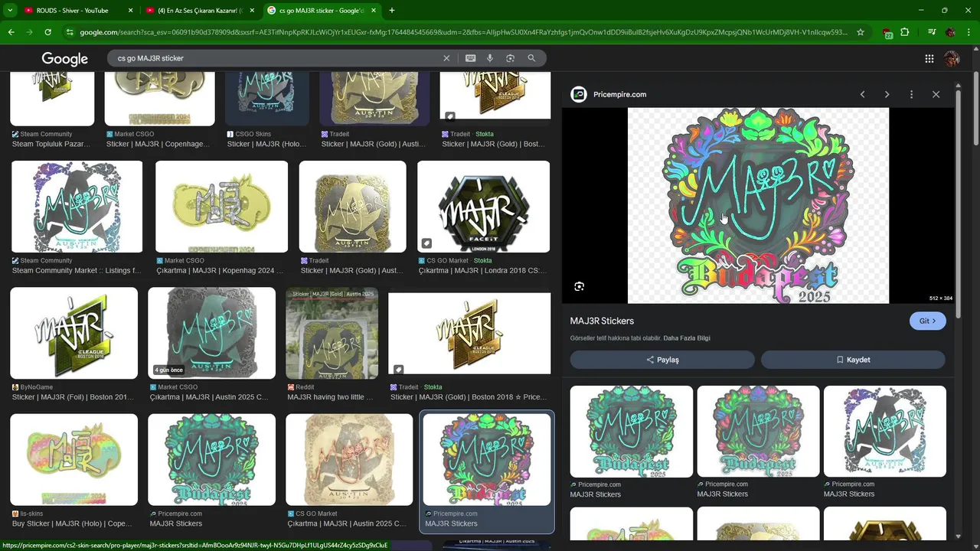
Task: Open the media controls icon in toolbar
Action: click(932, 32)
